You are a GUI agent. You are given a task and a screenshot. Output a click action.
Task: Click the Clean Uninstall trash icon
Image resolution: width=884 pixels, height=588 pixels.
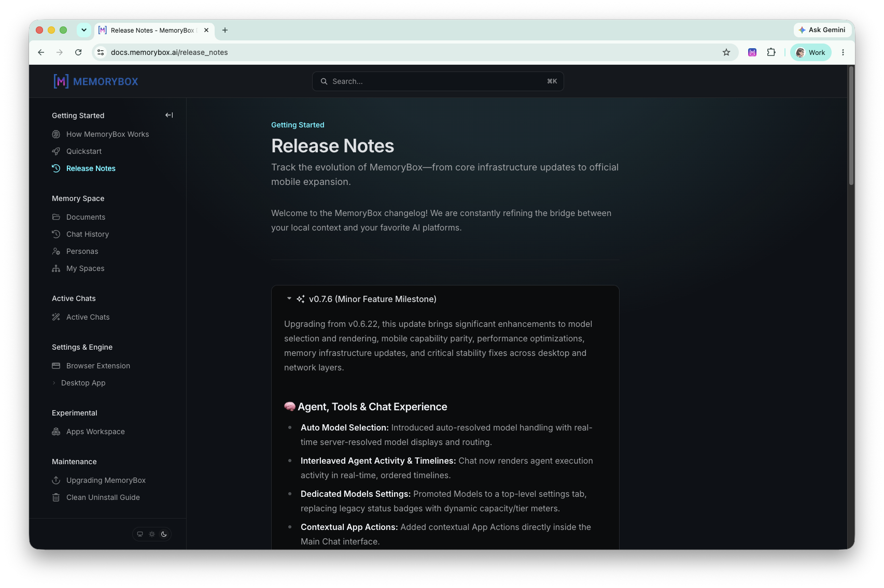56,497
